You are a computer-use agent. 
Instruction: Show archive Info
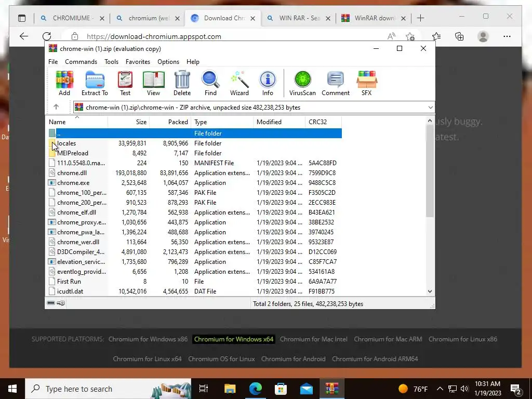click(x=268, y=84)
